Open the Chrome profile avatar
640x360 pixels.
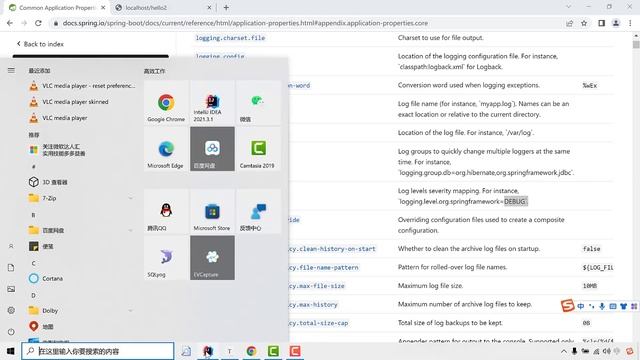coord(616,23)
